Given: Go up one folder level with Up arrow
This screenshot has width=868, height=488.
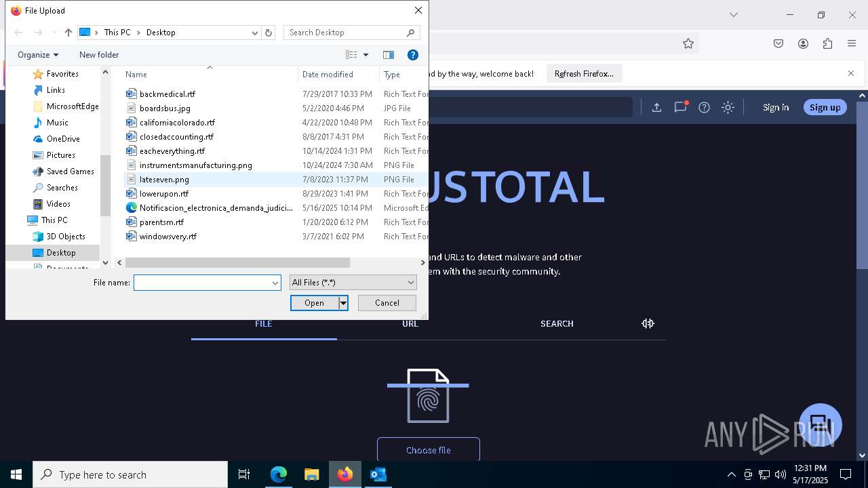Looking at the screenshot, I should (x=68, y=33).
